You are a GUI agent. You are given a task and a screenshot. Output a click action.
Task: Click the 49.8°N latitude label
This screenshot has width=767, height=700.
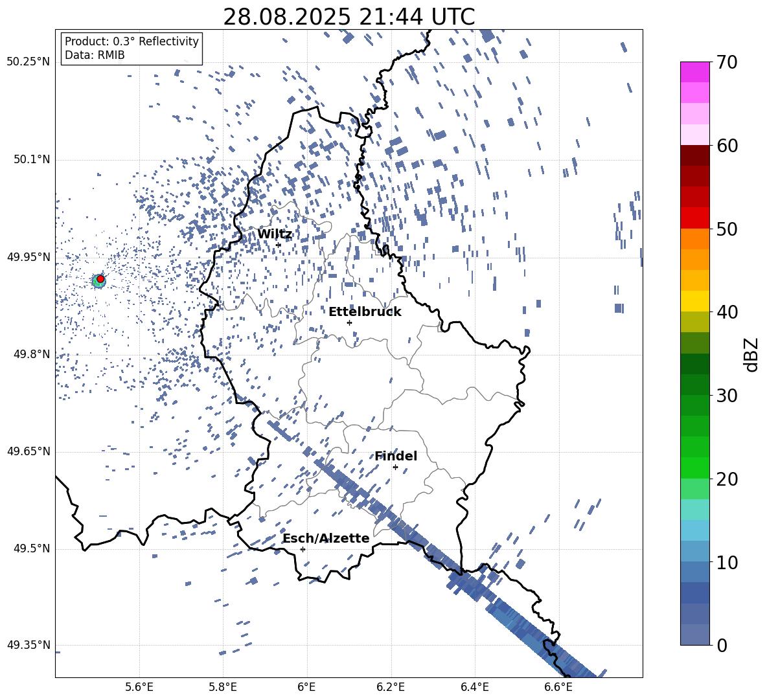(x=31, y=354)
